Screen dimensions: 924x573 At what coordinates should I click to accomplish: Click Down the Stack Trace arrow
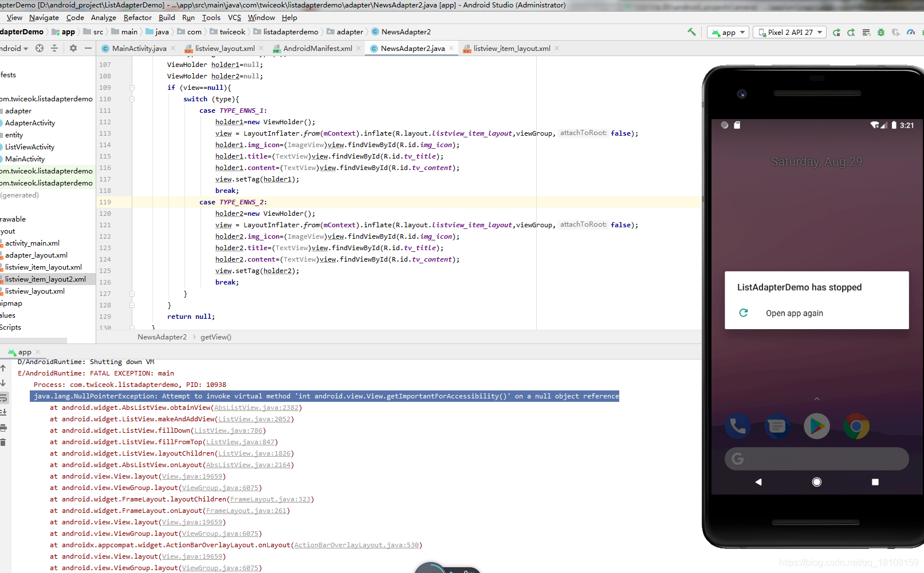[x=3, y=383]
